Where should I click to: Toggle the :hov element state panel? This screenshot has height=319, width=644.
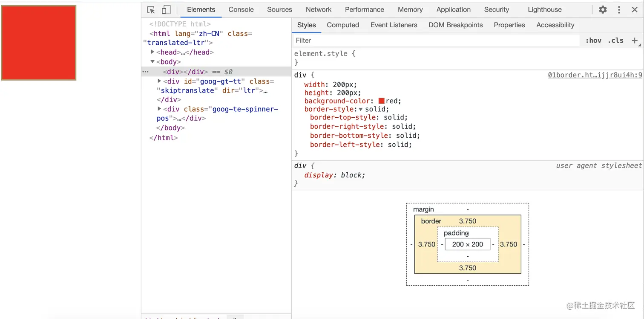click(593, 41)
